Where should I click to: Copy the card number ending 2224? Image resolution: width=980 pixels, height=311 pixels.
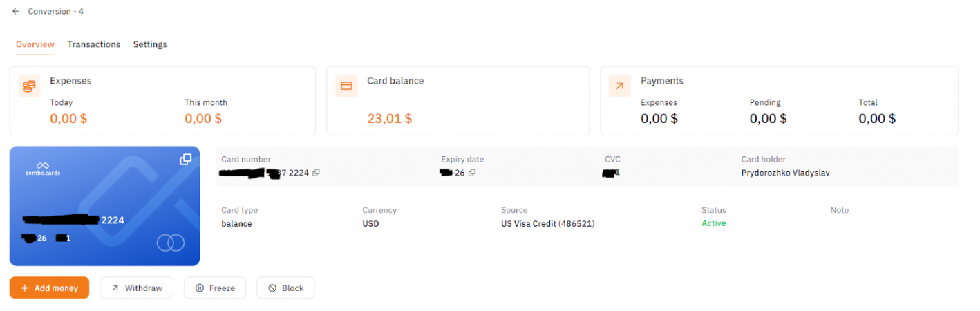pyautogui.click(x=316, y=173)
